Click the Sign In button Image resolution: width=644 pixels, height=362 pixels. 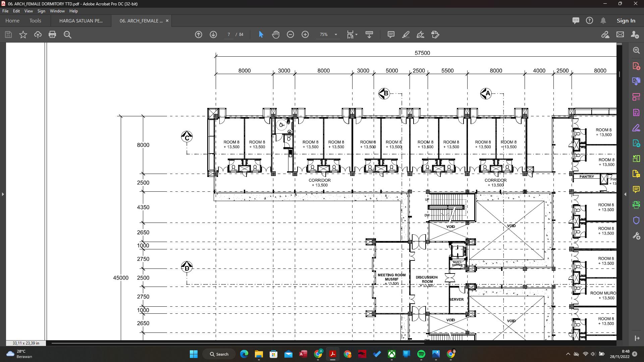[626, 21]
